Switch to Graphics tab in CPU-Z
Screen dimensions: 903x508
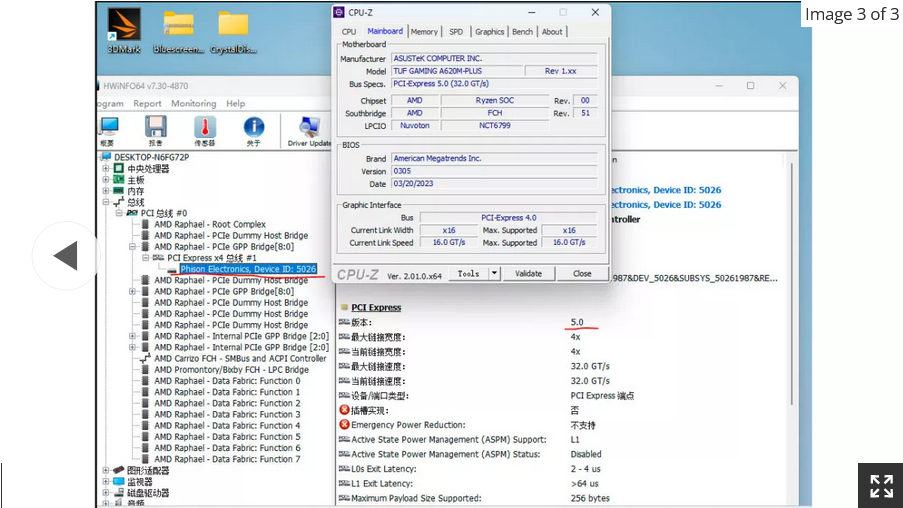[x=490, y=32]
